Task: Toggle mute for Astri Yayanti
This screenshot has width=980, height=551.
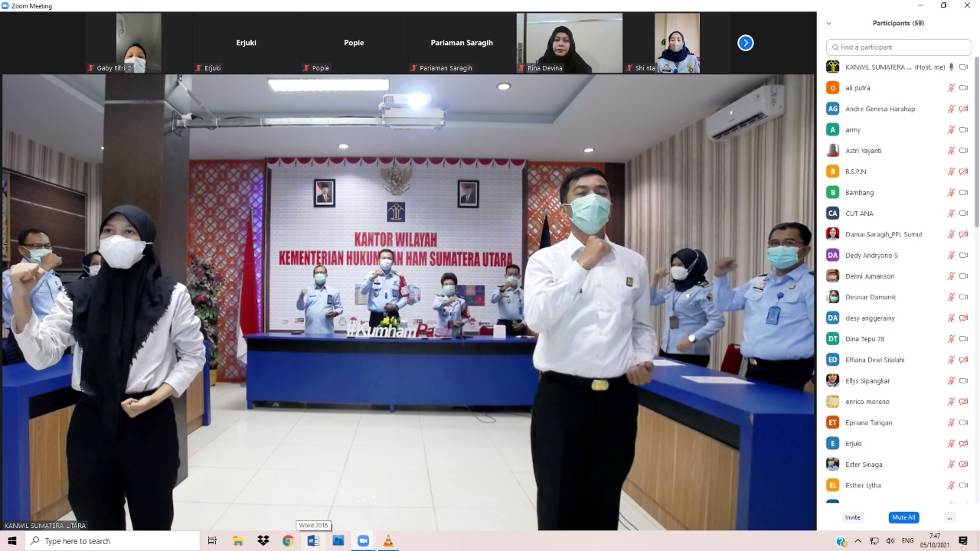Action: (x=951, y=151)
